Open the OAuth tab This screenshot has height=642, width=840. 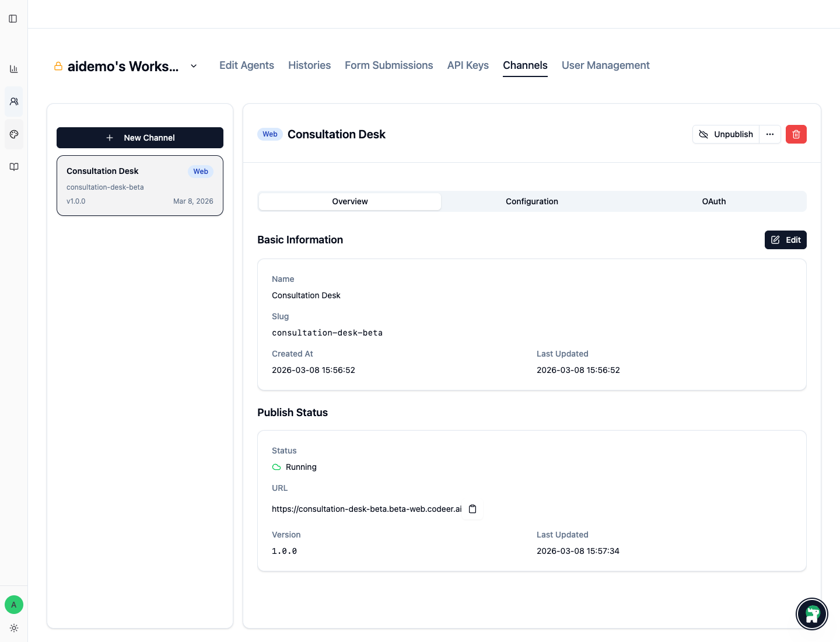pos(713,201)
